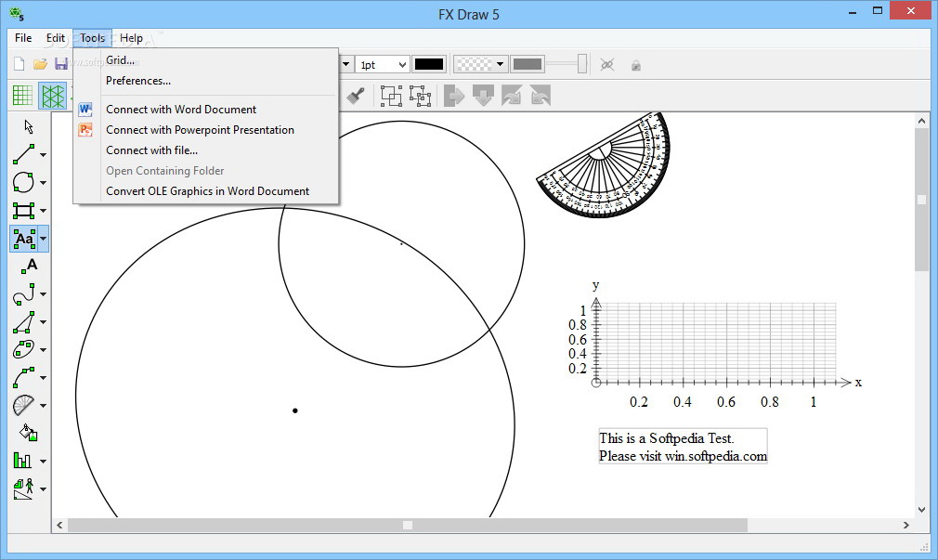
Task: Click the padlock lock icon
Action: [636, 65]
